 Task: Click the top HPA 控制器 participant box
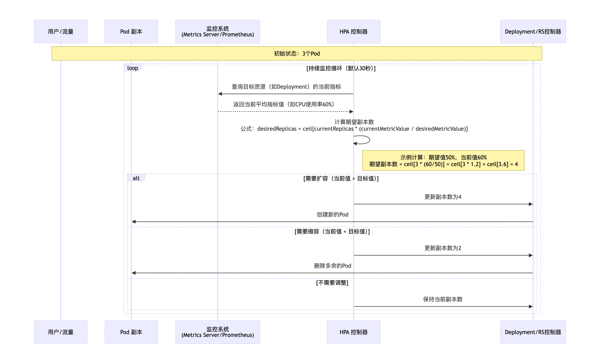tap(353, 32)
